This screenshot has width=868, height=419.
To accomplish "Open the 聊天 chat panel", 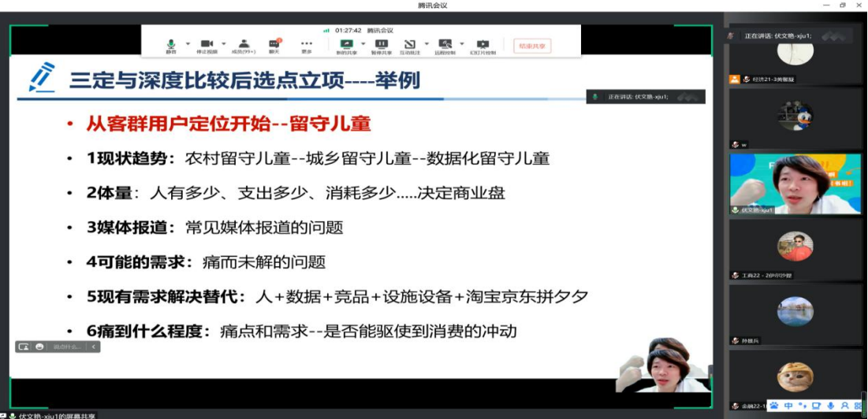I will 274,46.
